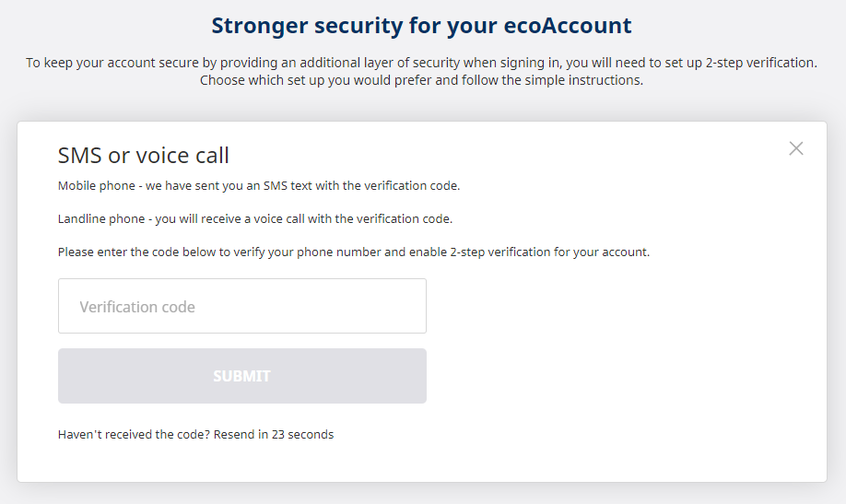Close the SMS or voice call dialog

[x=796, y=148]
